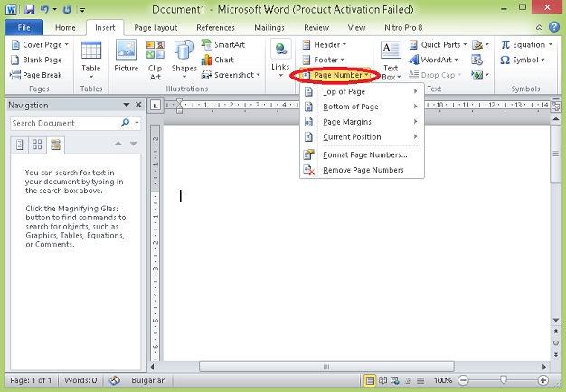Expand the Footer dropdown
Viewport: 566px width, 392px height.
click(325, 60)
